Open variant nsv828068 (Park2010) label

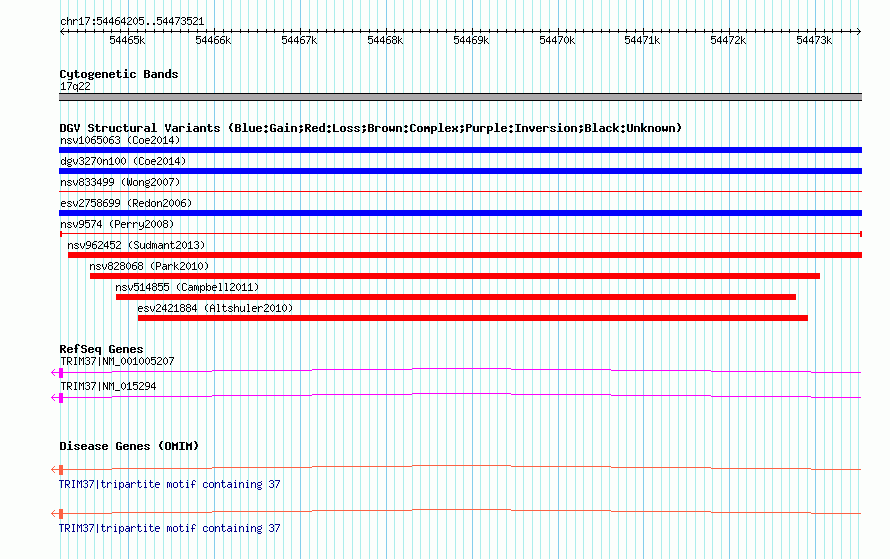[149, 266]
